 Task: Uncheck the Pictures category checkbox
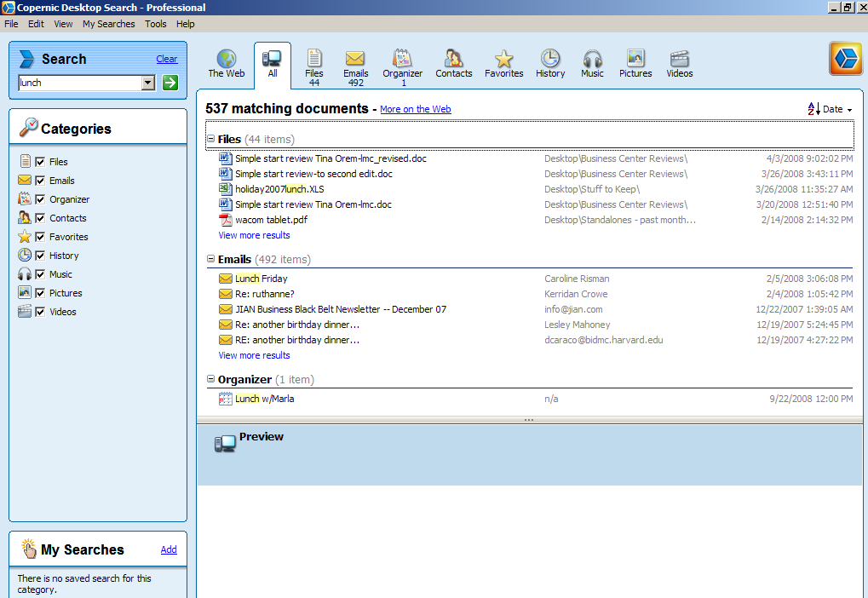tap(40, 293)
